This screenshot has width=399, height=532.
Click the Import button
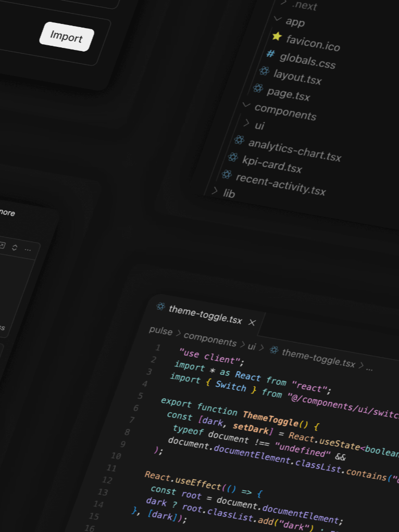67,36
